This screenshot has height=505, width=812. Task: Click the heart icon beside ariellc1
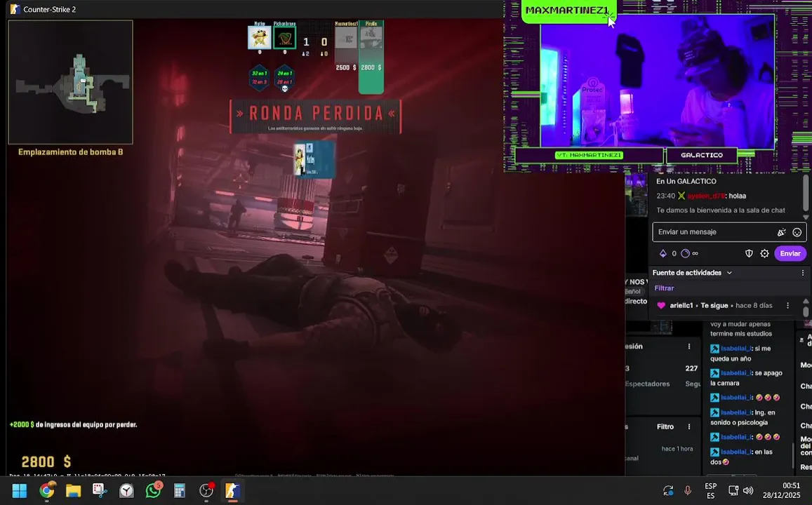point(661,306)
